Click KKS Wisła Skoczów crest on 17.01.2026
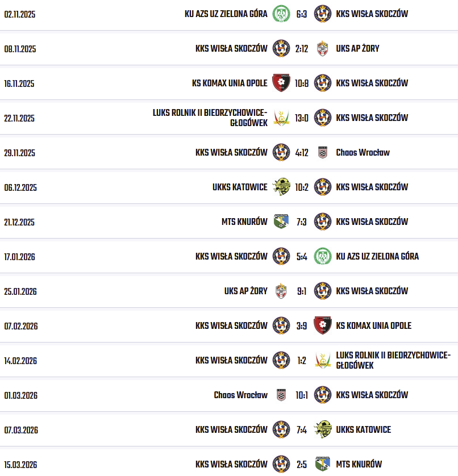The image size is (458, 476). [281, 256]
